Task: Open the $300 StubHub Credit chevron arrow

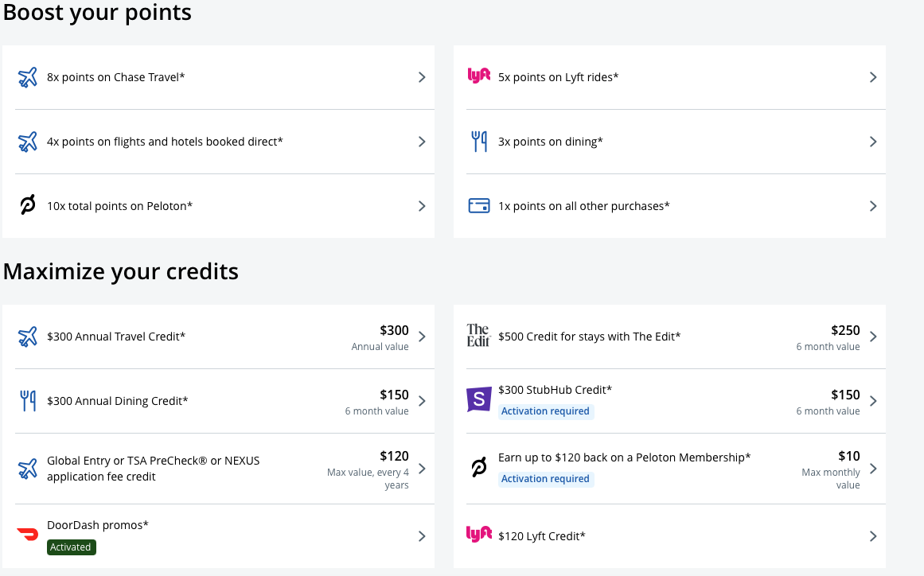Action: [873, 401]
